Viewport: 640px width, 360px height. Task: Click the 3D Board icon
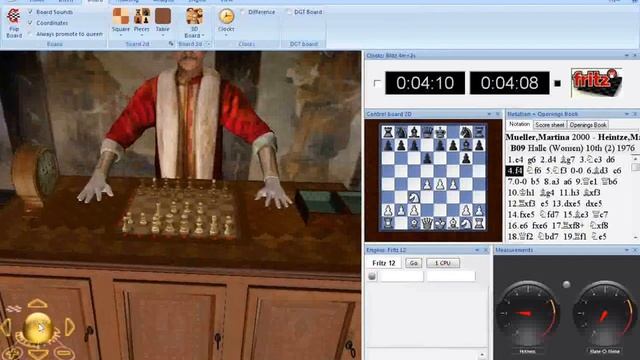pyautogui.click(x=194, y=16)
